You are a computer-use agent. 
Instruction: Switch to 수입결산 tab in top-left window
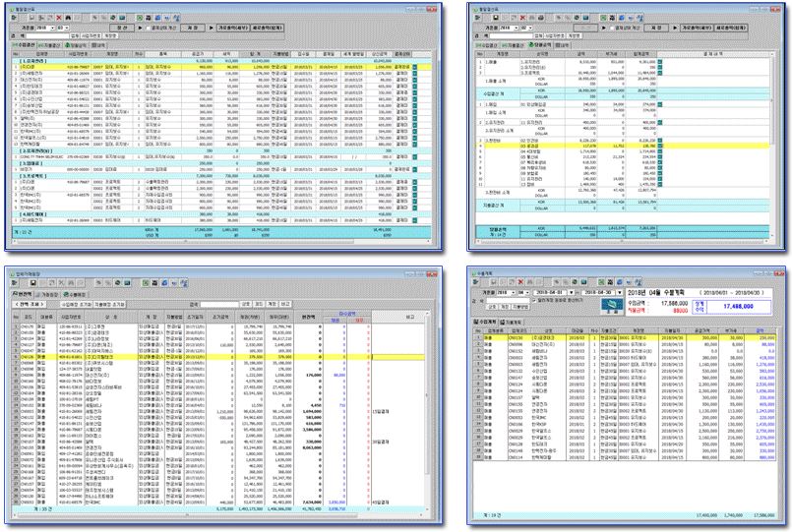tap(24, 44)
